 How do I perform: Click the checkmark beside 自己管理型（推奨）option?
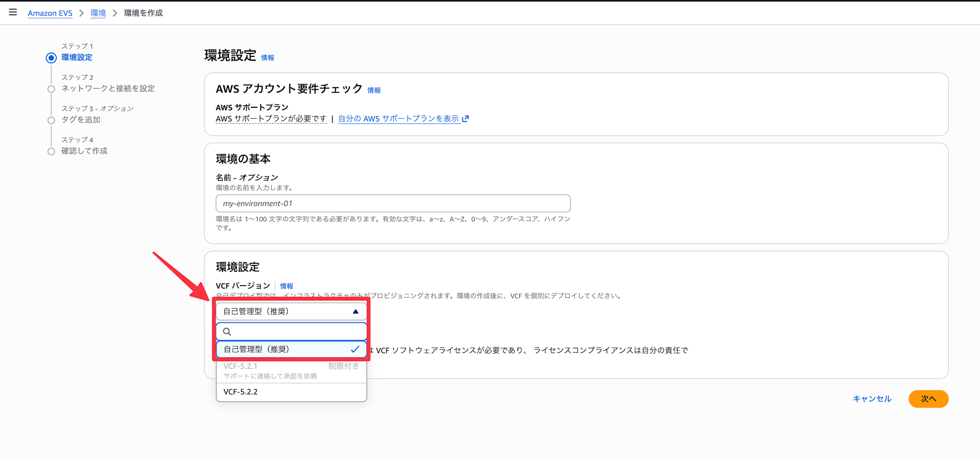point(355,349)
